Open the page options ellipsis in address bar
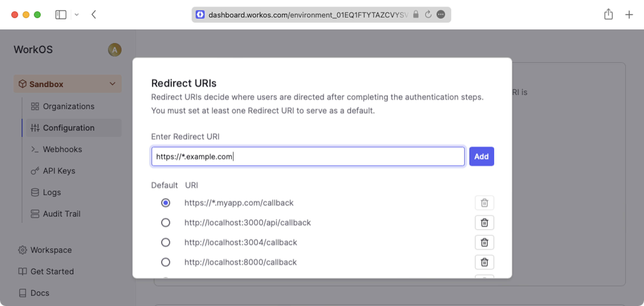The image size is (644, 306). (441, 14)
